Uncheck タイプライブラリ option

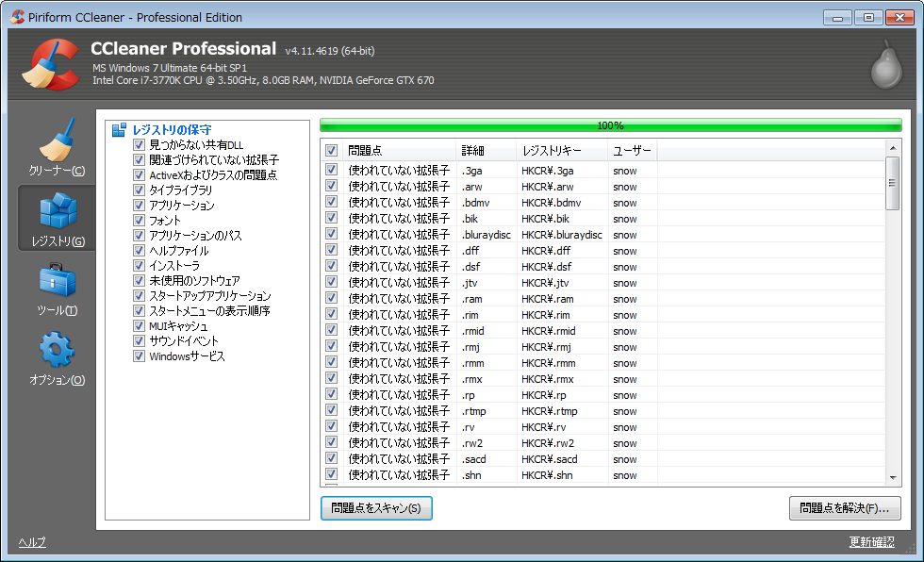pyautogui.click(x=140, y=190)
